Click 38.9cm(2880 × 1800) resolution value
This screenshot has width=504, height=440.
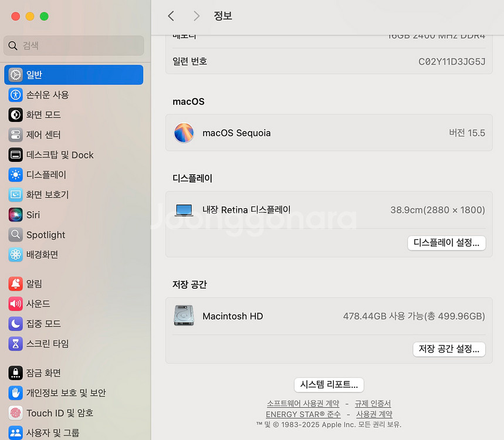coord(438,210)
